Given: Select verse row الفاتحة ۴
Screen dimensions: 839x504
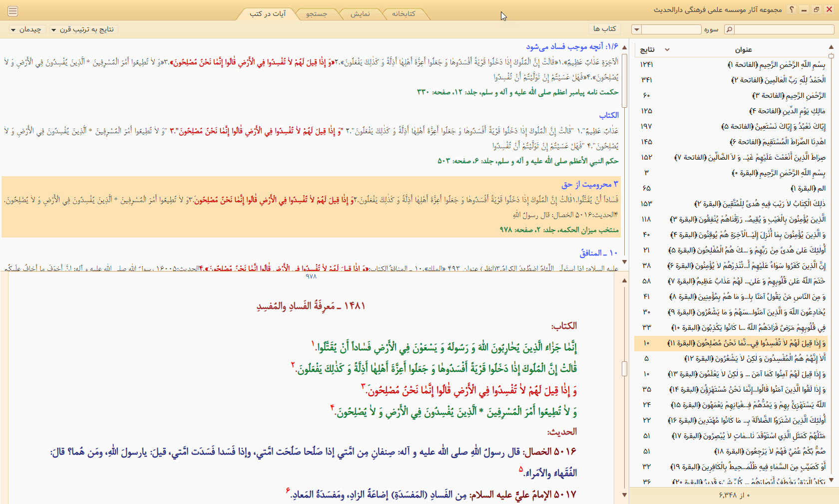Looking at the screenshot, I should [x=731, y=111].
